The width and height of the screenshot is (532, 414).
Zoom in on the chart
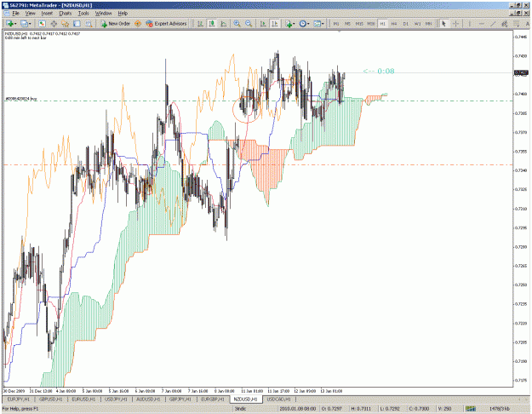coord(237,24)
